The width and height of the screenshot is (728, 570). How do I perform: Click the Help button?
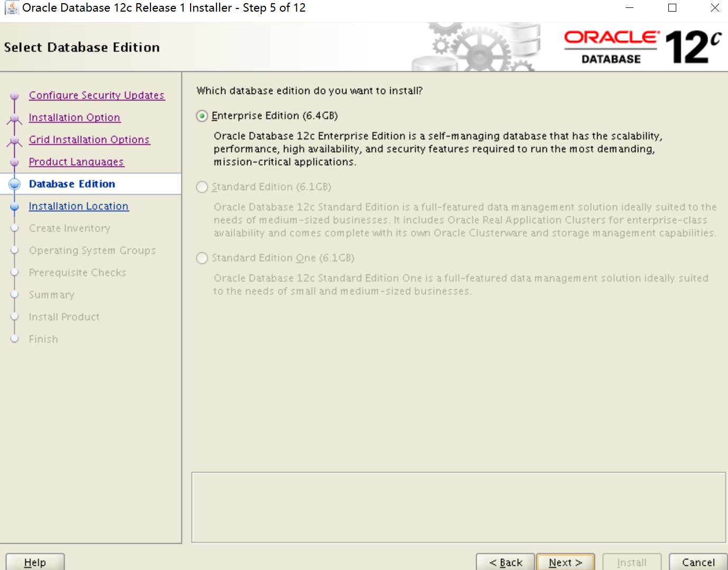(x=35, y=562)
